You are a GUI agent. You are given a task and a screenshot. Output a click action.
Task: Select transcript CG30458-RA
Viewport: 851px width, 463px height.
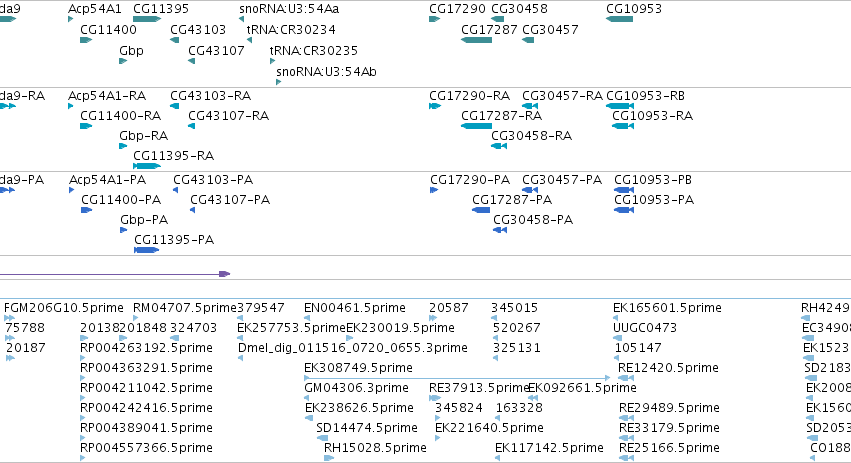click(x=532, y=136)
